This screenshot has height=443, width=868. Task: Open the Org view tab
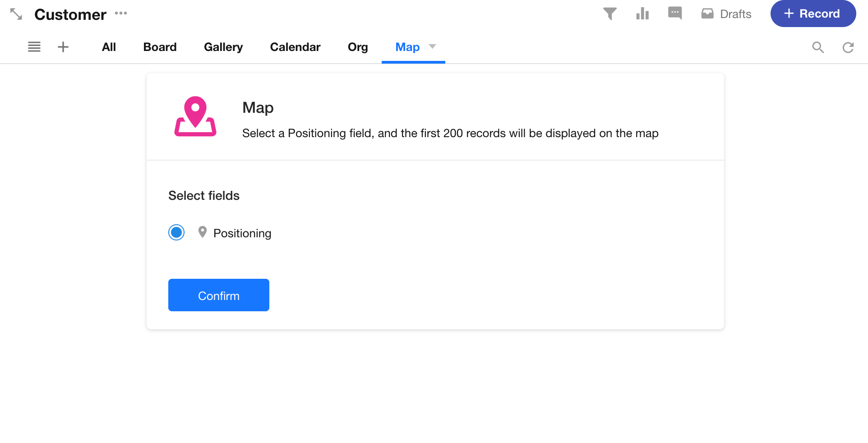(x=358, y=47)
